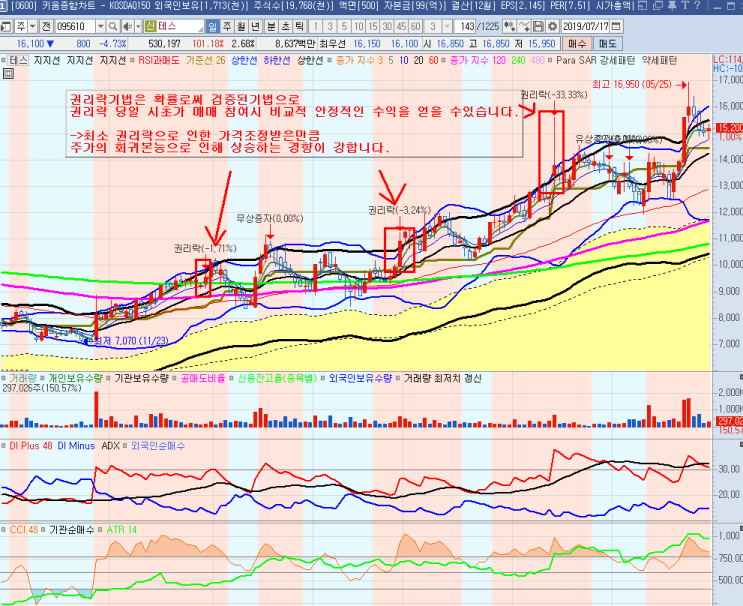
Task: Select the monthly 월 chart period
Action: 241,26
